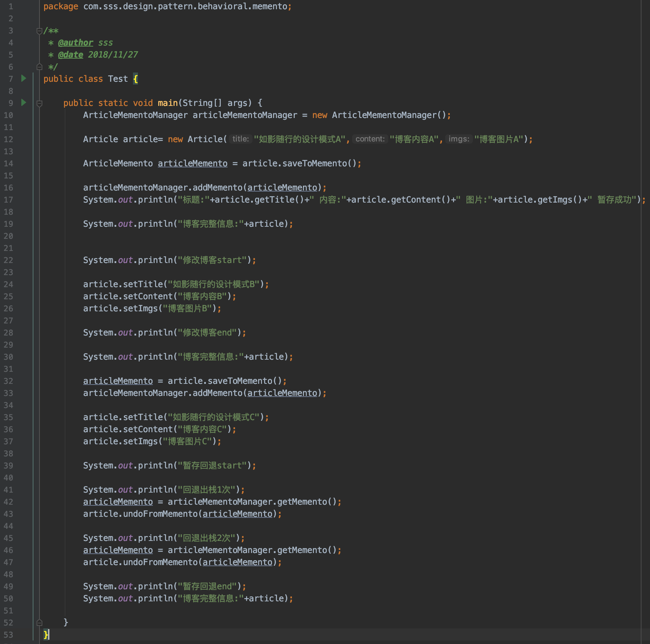Click the string "修改博客end"
Image resolution: width=650 pixels, height=644 pixels.
(x=207, y=333)
